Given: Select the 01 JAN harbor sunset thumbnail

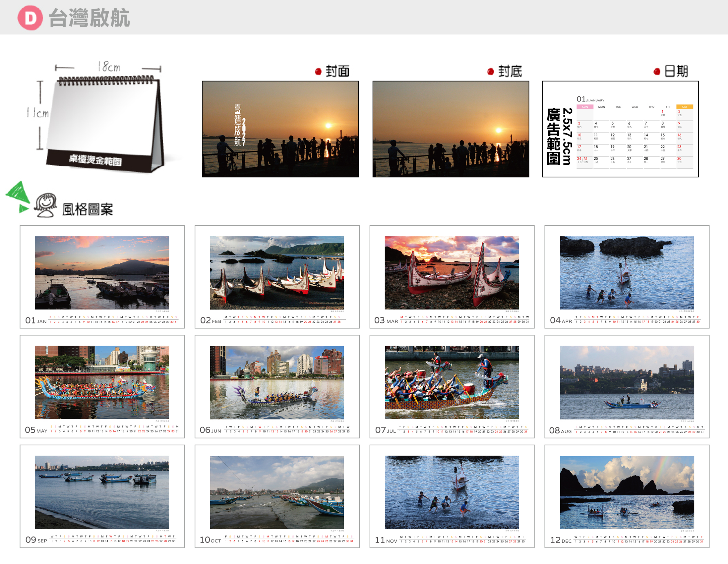Looking at the screenshot, I should (x=102, y=273).
